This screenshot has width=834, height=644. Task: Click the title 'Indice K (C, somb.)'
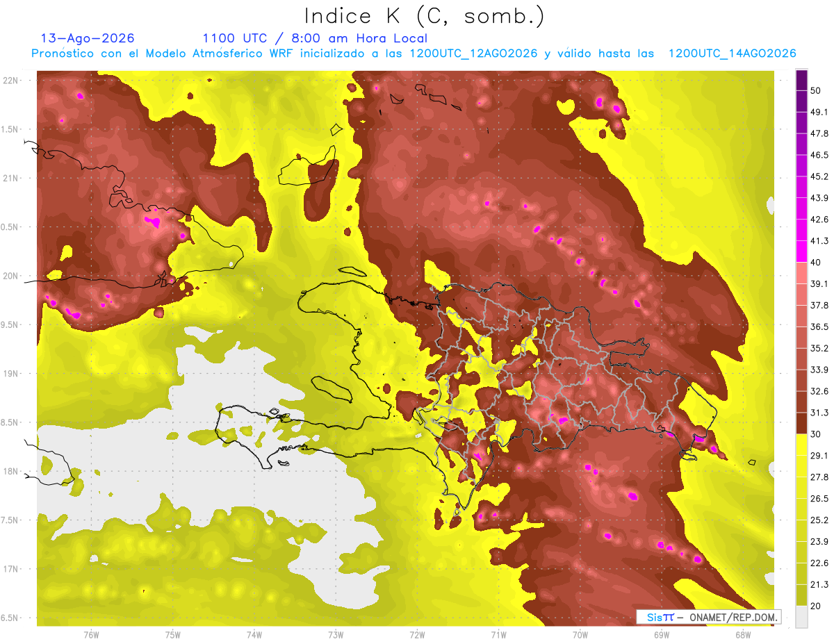pos(424,16)
